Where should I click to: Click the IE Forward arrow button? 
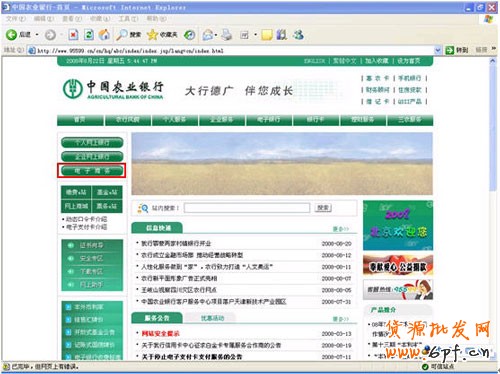pos(50,35)
